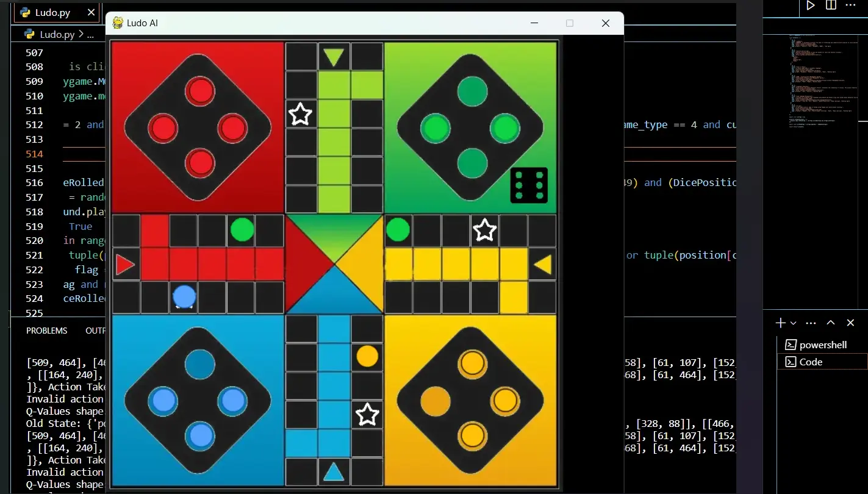
Task: Click the green token right of center triangle
Action: [x=398, y=230]
